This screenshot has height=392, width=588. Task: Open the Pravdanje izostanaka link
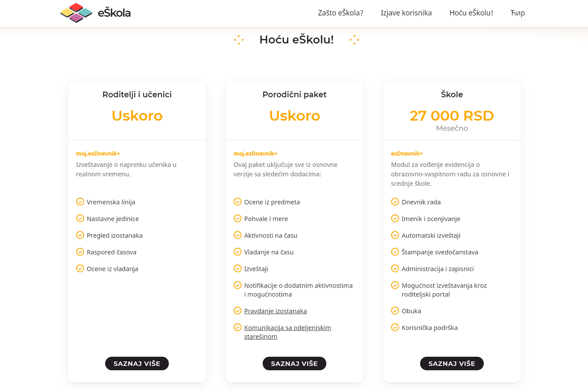pyautogui.click(x=275, y=311)
